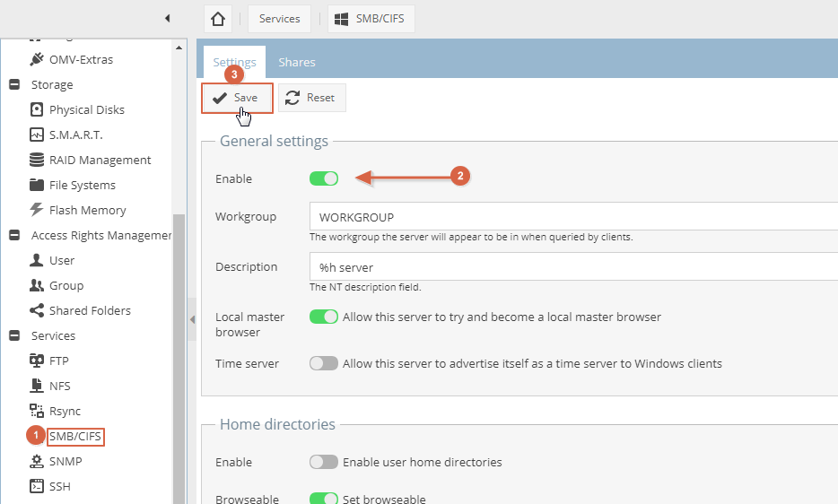Image resolution: width=838 pixels, height=504 pixels.
Task: Toggle Enable user home directories switch
Action: point(324,462)
